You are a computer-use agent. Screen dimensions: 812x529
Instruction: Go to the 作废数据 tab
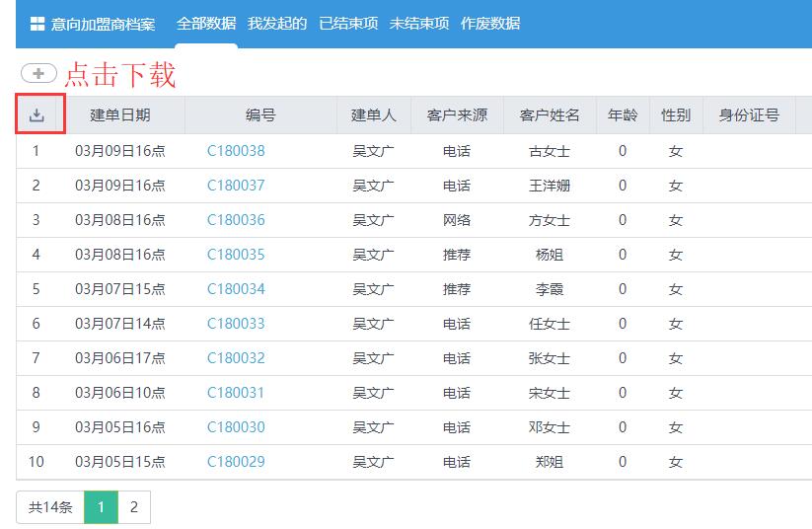tap(490, 24)
